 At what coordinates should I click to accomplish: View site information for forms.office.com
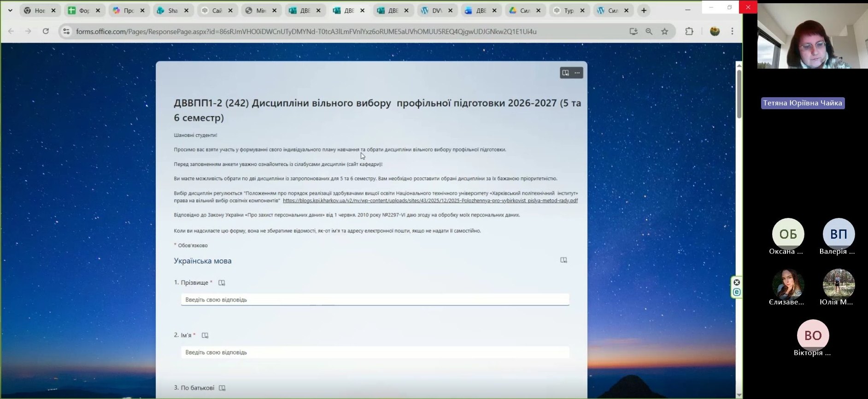(x=66, y=31)
